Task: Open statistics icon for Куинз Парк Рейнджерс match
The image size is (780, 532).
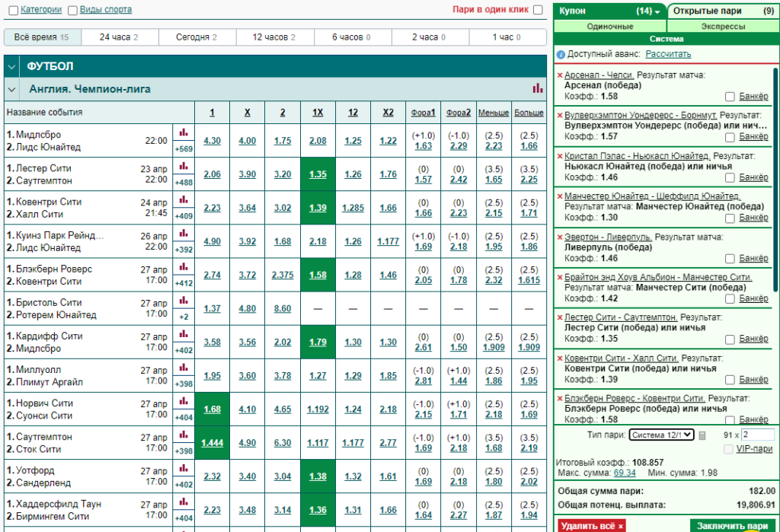Action: 184,233
